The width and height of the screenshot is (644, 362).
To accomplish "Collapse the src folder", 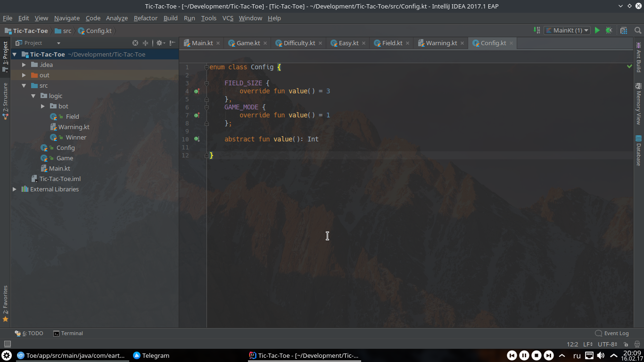I will click(x=24, y=85).
